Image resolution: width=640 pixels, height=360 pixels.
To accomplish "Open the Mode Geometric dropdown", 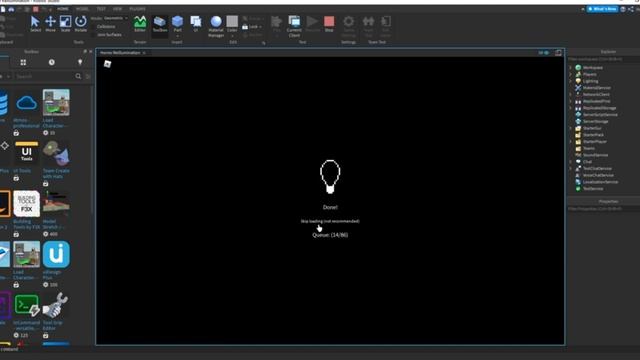I will coord(115,18).
